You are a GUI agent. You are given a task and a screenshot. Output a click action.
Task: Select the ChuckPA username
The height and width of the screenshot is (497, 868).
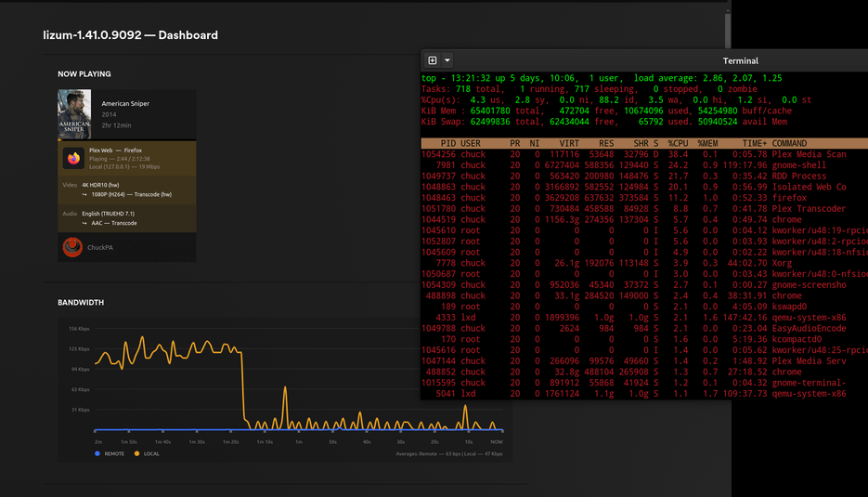tap(100, 248)
